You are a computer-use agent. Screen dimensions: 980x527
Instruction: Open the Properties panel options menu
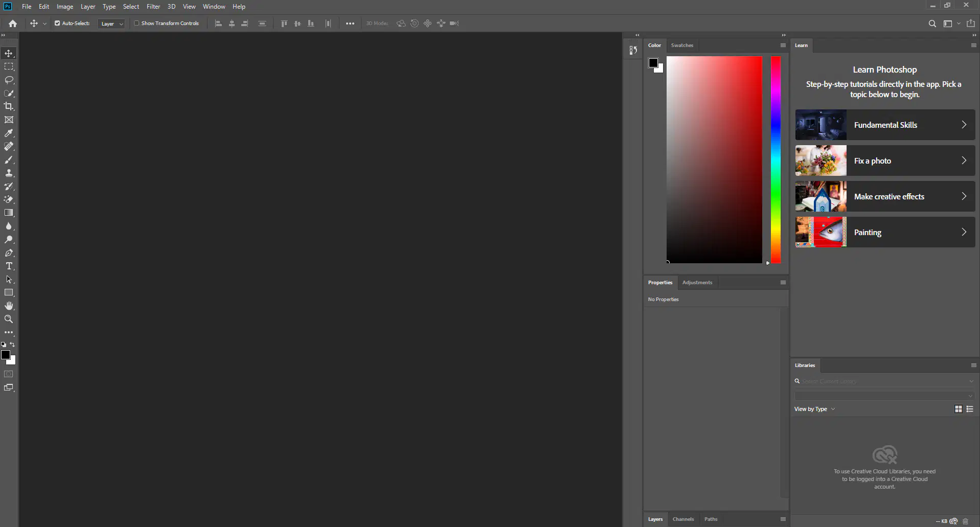click(783, 283)
